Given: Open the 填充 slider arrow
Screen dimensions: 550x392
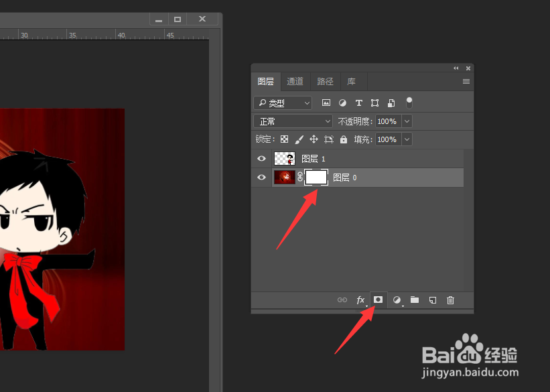Looking at the screenshot, I should tap(407, 139).
